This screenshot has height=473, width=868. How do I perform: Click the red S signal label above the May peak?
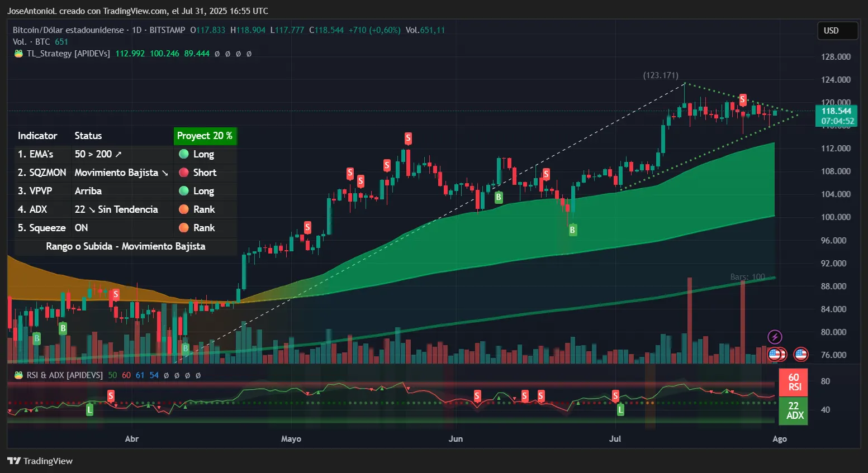(408, 138)
